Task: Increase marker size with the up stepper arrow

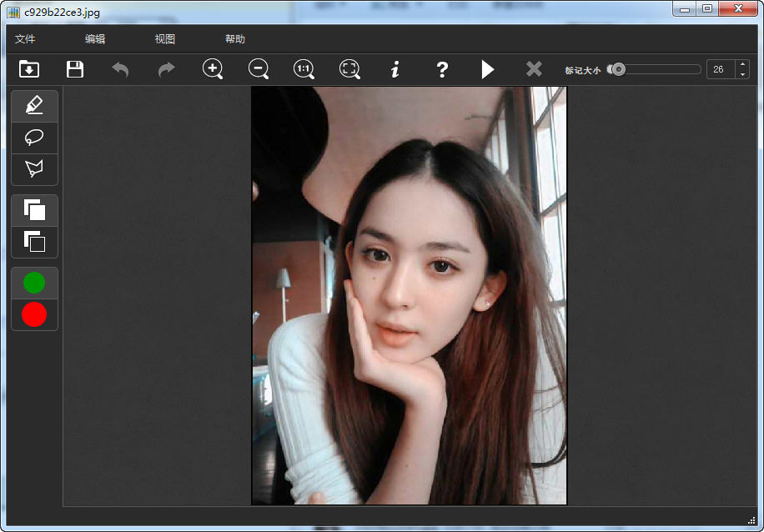Action: point(742,64)
